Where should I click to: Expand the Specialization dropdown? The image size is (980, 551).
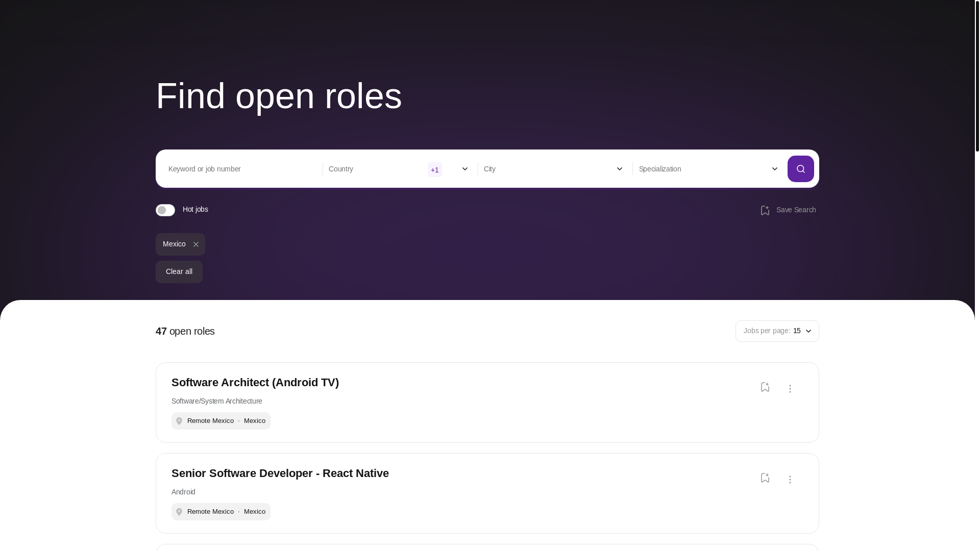tap(774, 169)
